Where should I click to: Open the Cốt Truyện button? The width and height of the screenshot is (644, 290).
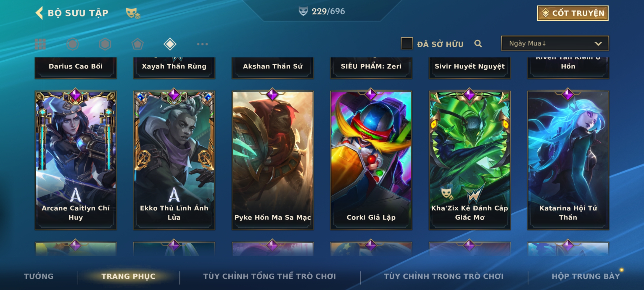573,13
